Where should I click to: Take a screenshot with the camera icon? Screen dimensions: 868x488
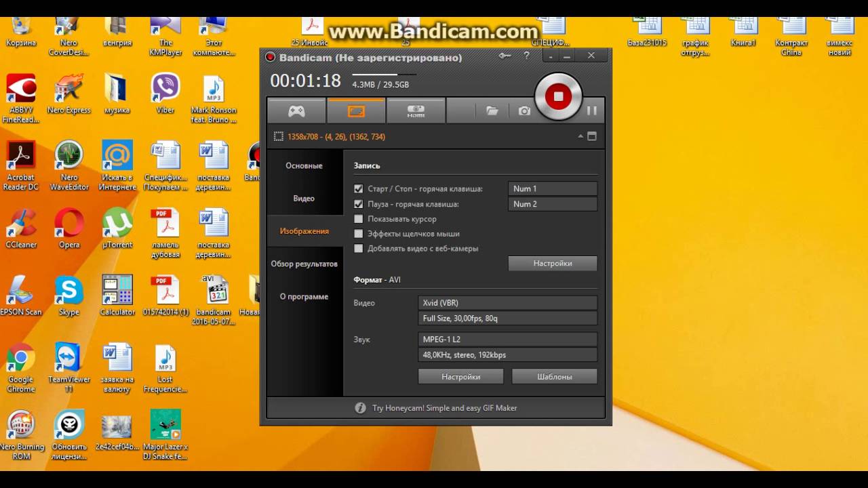pos(524,110)
